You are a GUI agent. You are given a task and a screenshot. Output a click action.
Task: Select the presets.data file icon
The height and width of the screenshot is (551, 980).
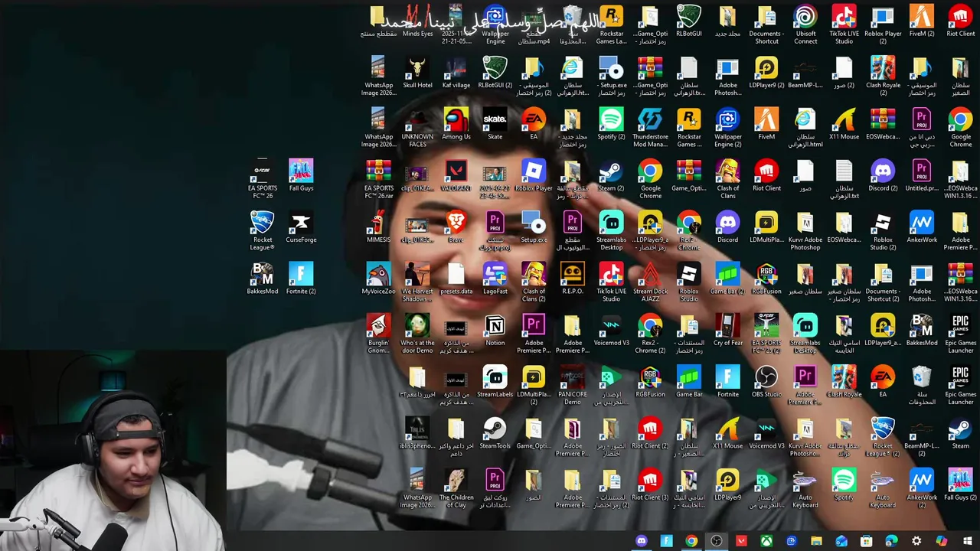[x=456, y=279]
